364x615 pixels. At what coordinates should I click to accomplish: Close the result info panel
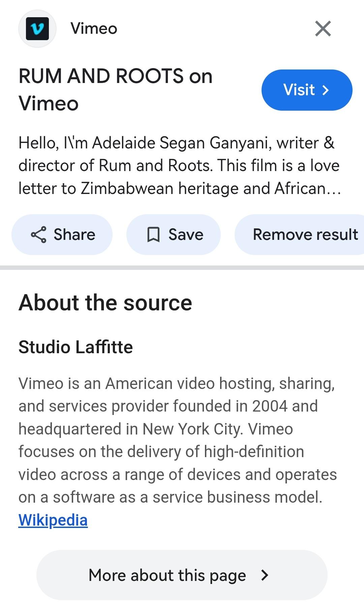coord(323,28)
